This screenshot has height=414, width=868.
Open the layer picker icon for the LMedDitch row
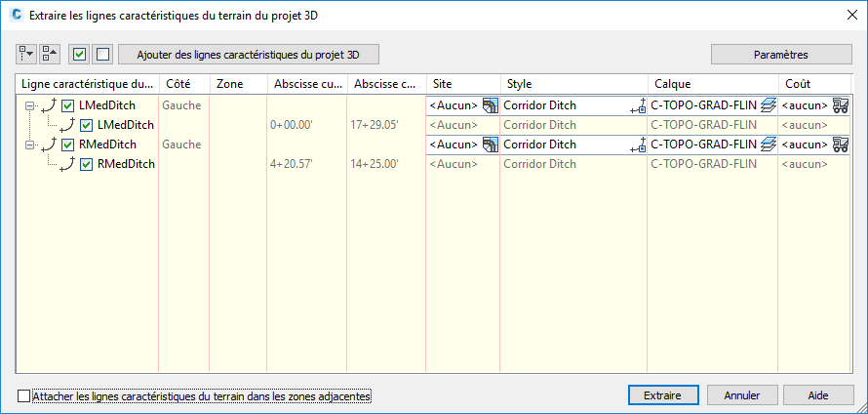(769, 105)
